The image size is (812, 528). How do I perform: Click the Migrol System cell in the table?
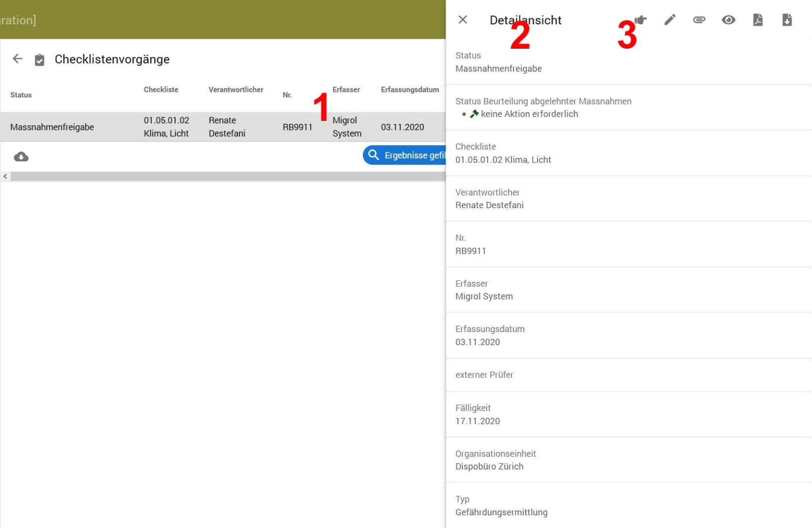[x=347, y=127]
